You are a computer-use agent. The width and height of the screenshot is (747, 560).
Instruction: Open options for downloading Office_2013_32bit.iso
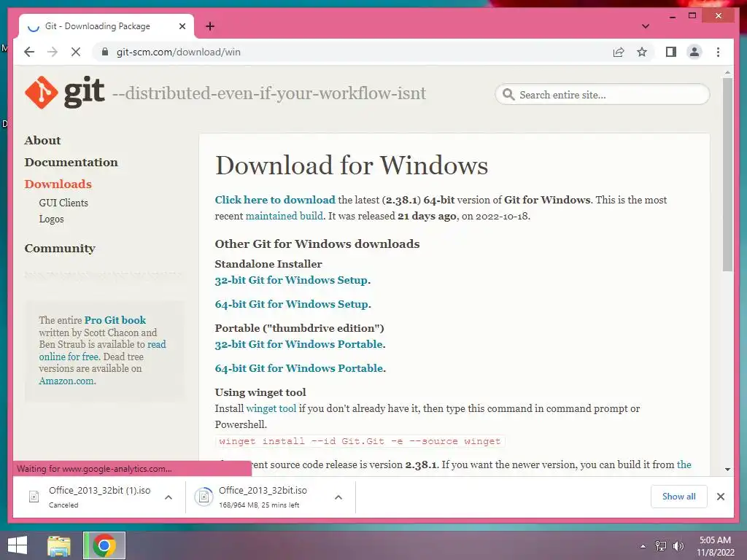(x=338, y=497)
